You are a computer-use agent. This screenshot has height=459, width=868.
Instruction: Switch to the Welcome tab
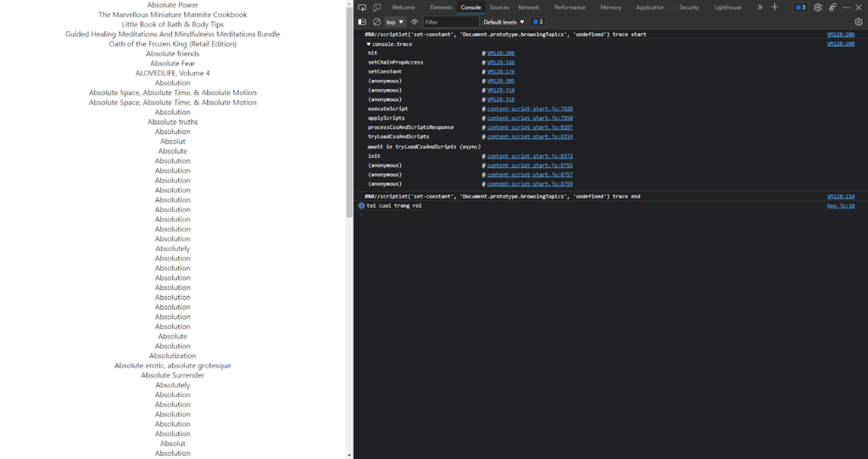(x=403, y=7)
